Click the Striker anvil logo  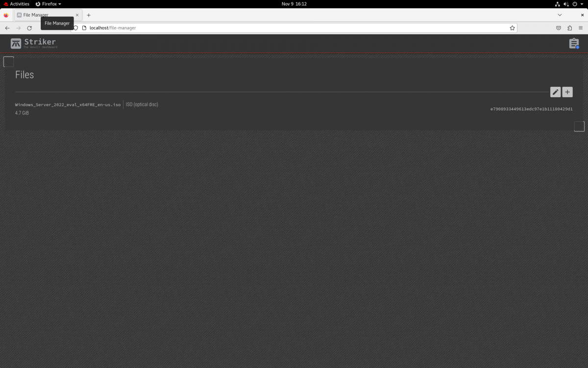click(x=16, y=44)
